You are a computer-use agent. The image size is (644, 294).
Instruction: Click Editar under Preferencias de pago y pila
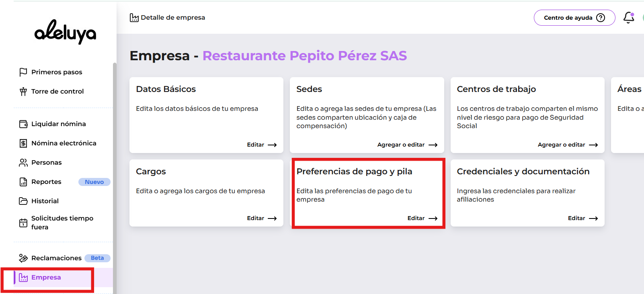click(x=422, y=218)
